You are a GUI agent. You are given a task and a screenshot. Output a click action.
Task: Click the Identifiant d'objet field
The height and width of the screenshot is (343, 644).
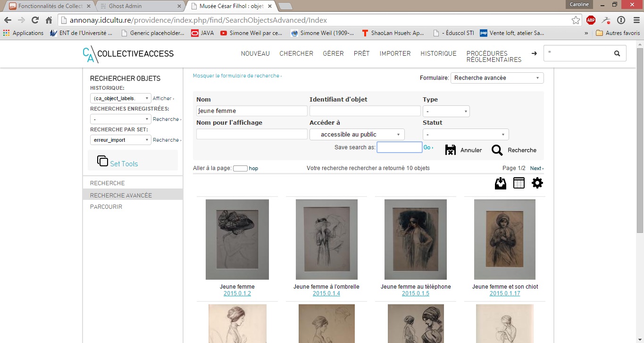(x=365, y=111)
